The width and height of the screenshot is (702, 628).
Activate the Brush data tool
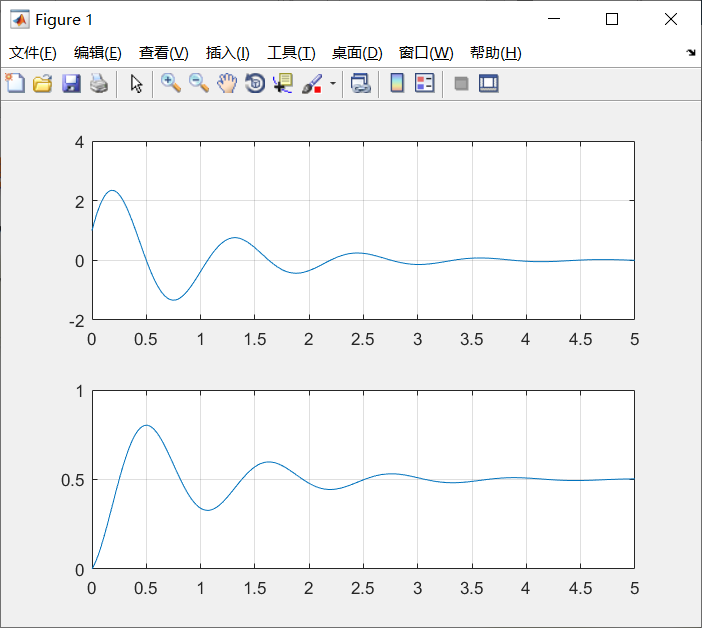tap(312, 83)
